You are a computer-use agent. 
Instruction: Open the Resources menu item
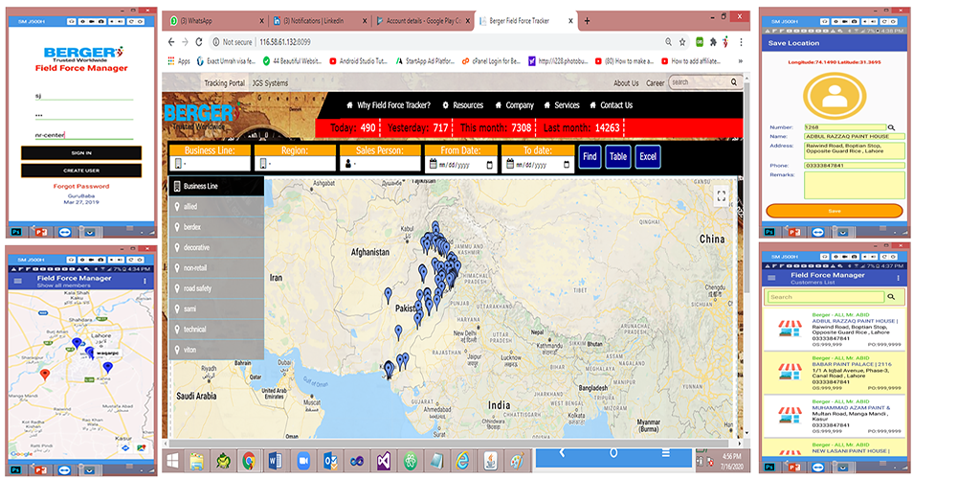coord(462,105)
